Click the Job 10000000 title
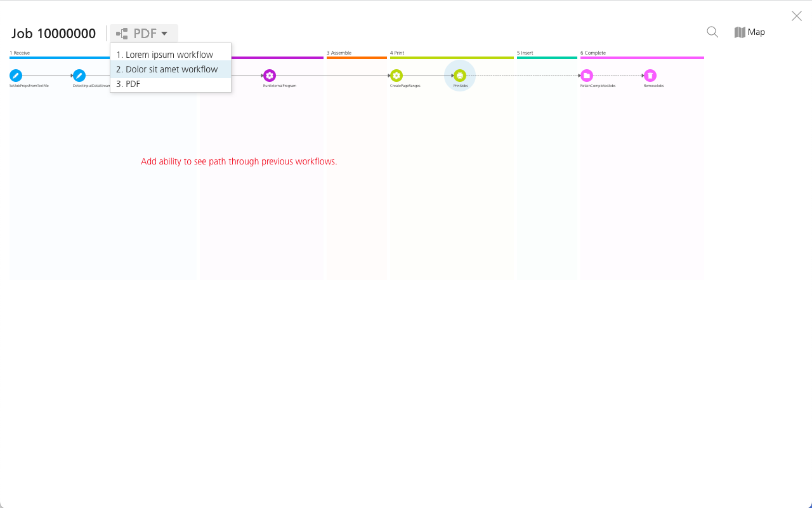The image size is (812, 508). [x=54, y=34]
